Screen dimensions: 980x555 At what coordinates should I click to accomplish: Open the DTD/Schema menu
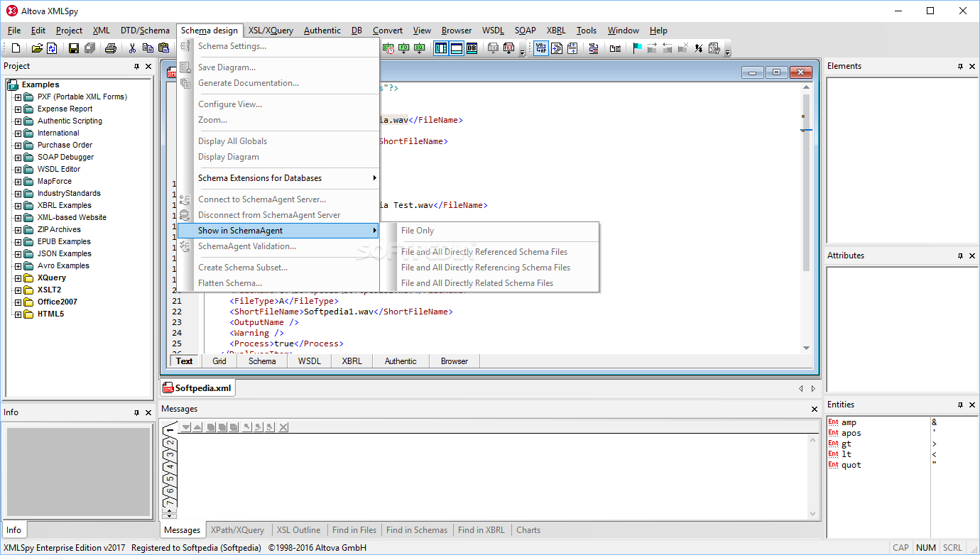[145, 31]
